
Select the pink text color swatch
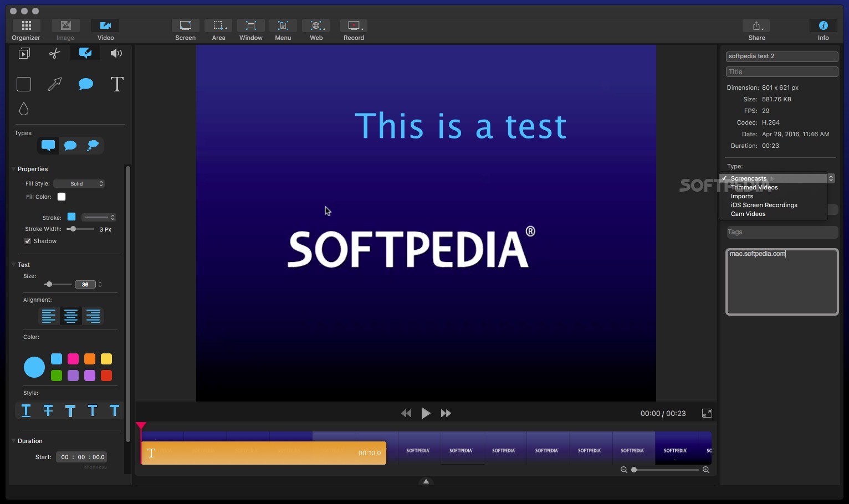[73, 359]
